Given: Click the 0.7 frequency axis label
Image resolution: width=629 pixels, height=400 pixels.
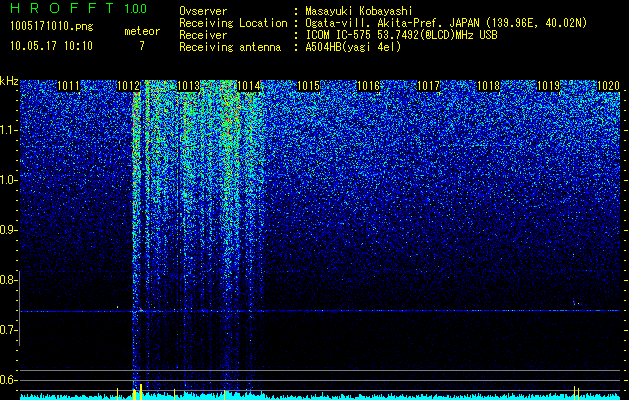Looking at the screenshot, I should (x=8, y=330).
